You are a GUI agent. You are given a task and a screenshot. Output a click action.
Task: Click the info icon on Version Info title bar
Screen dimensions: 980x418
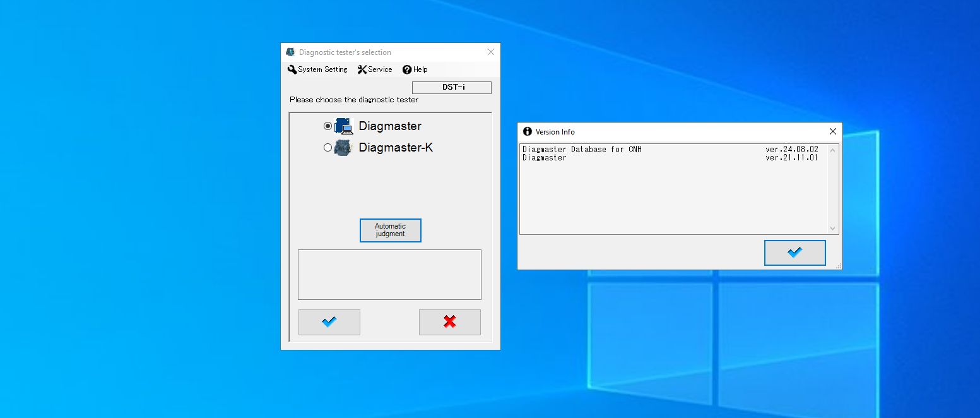[x=528, y=131]
